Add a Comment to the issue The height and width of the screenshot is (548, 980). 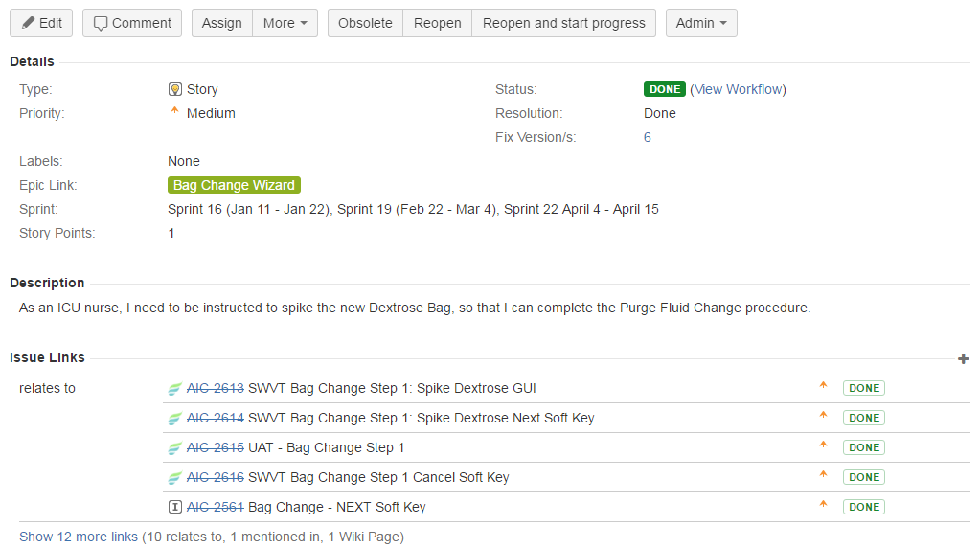132,23
